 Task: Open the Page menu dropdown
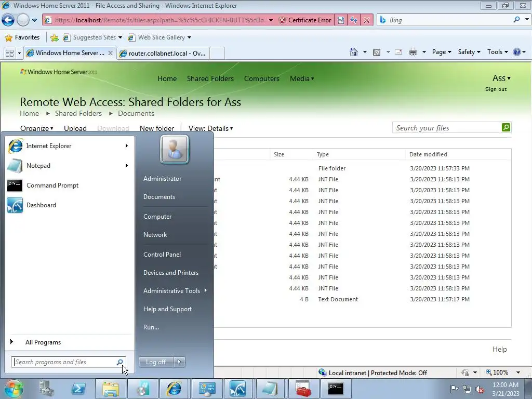(x=442, y=52)
